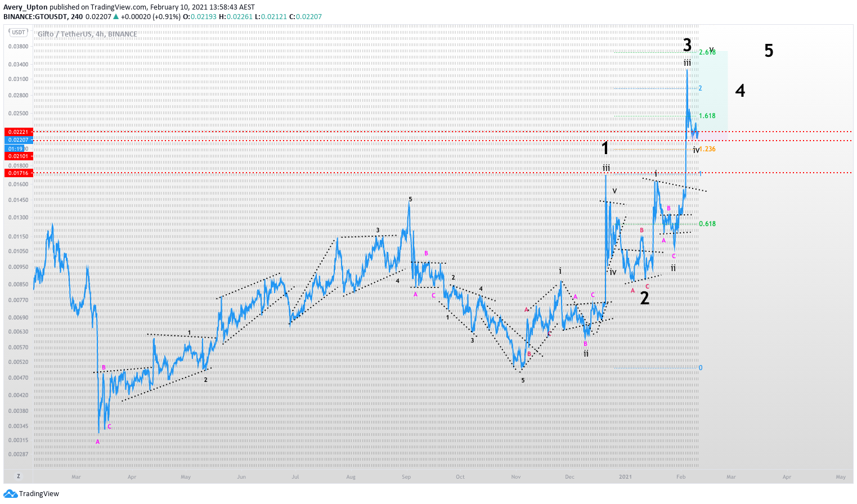Screen dimensions: 857x504
Task: Click the Sep label on time axis
Action: point(406,477)
